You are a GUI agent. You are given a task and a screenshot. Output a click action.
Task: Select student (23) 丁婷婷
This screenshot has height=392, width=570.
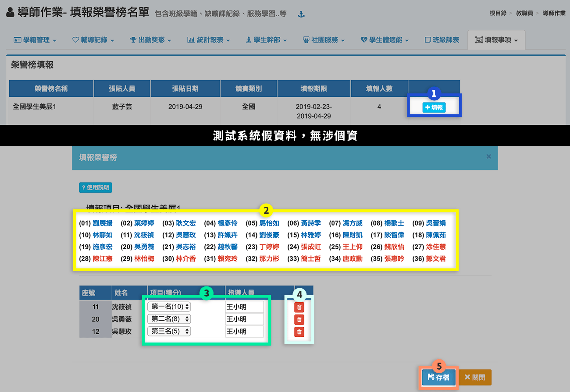coord(269,247)
